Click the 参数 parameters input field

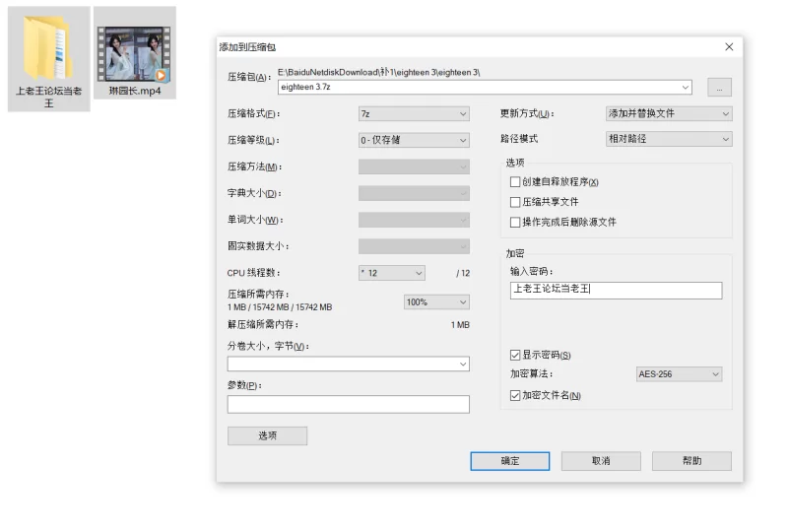tap(348, 404)
